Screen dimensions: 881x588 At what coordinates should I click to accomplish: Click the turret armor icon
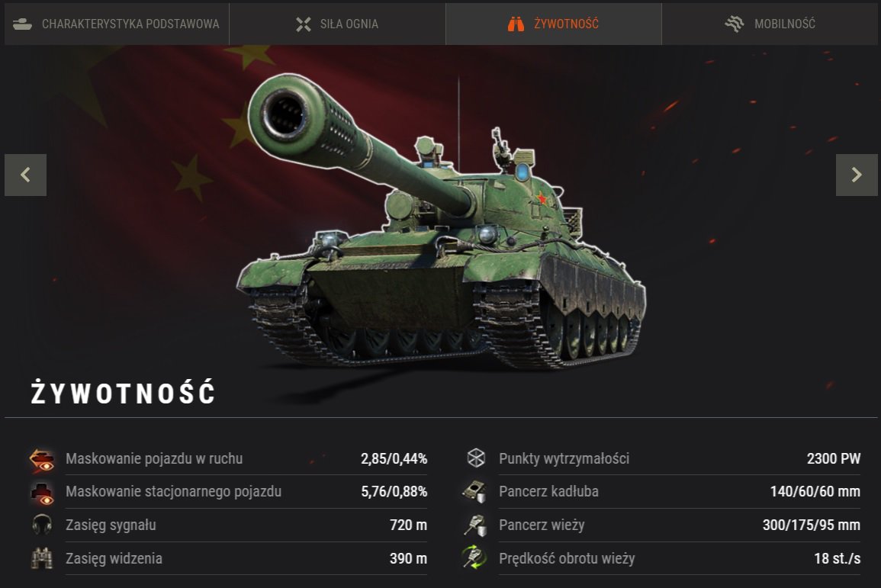(475, 525)
